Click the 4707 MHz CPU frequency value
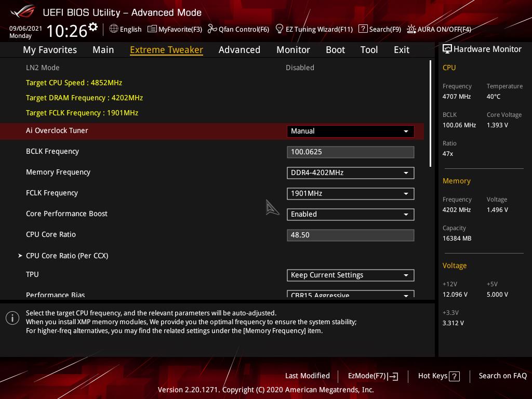This screenshot has width=532, height=399. (x=457, y=96)
